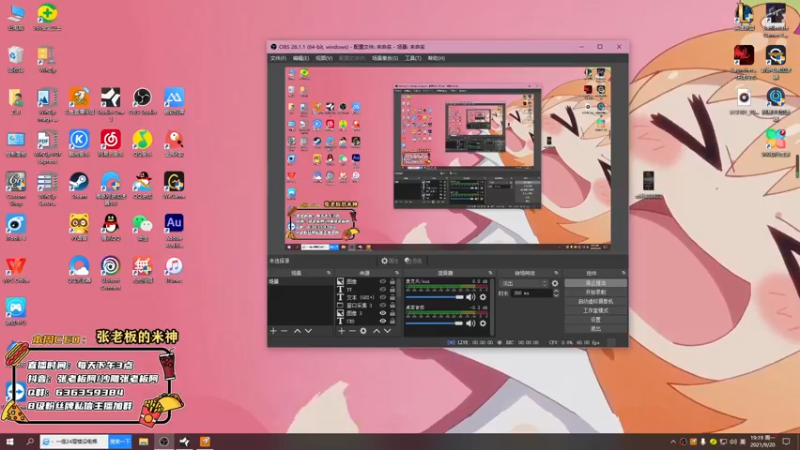Open Steam desktop shortcut
The width and height of the screenshot is (800, 450).
(x=79, y=185)
